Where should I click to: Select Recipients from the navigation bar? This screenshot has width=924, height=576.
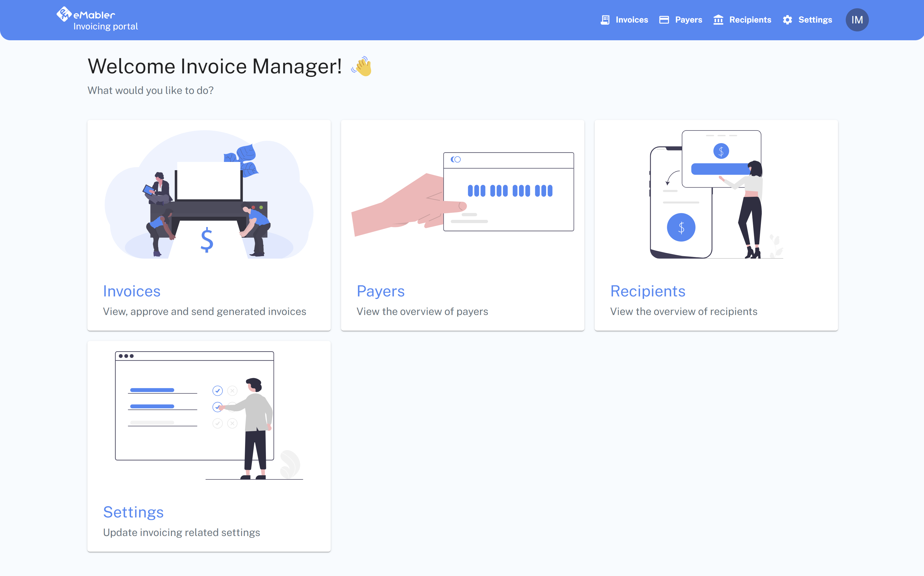[x=750, y=19]
